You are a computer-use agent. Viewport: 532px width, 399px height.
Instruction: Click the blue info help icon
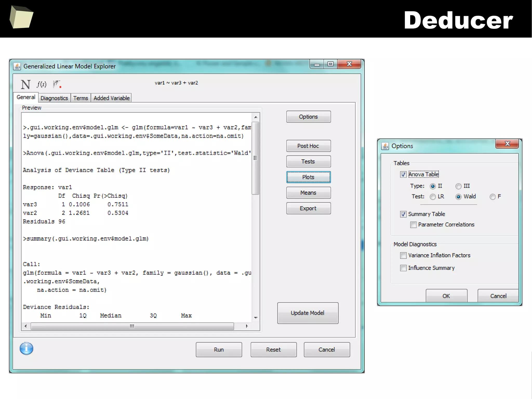26,349
